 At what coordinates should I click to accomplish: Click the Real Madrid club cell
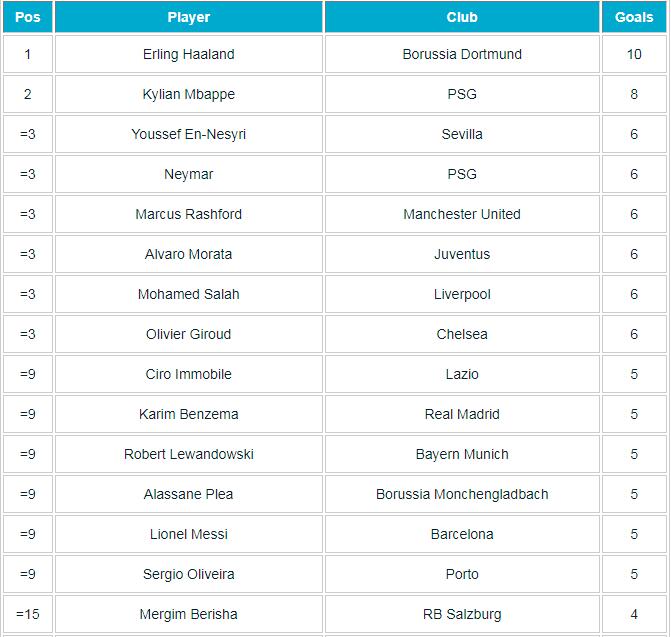click(462, 414)
